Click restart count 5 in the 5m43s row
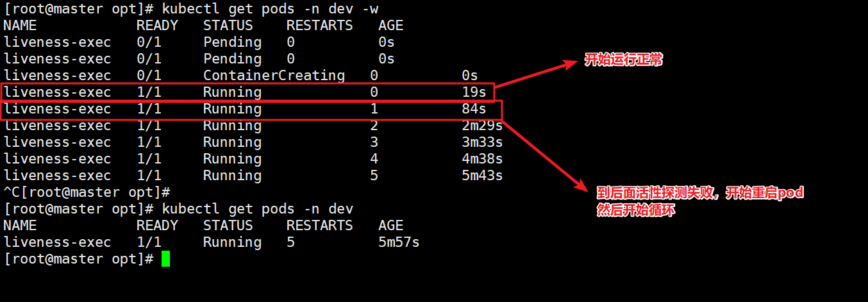This screenshot has height=302, width=868. point(374,176)
